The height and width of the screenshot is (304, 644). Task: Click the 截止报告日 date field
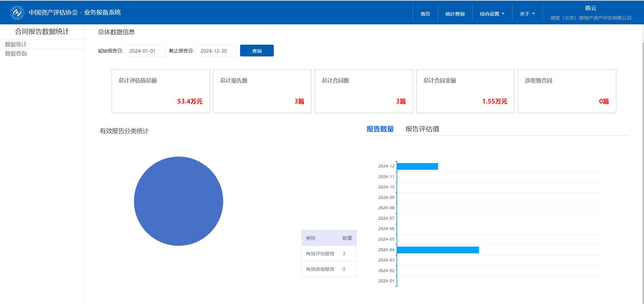216,51
